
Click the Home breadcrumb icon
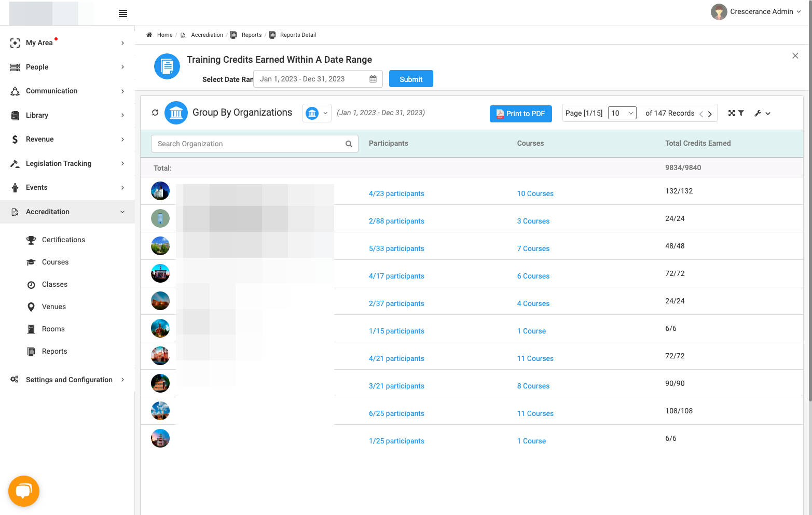149,35
